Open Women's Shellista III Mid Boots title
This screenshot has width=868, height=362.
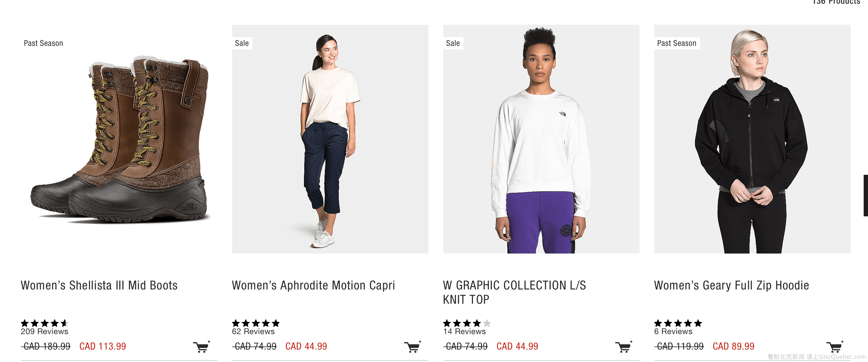click(x=99, y=285)
